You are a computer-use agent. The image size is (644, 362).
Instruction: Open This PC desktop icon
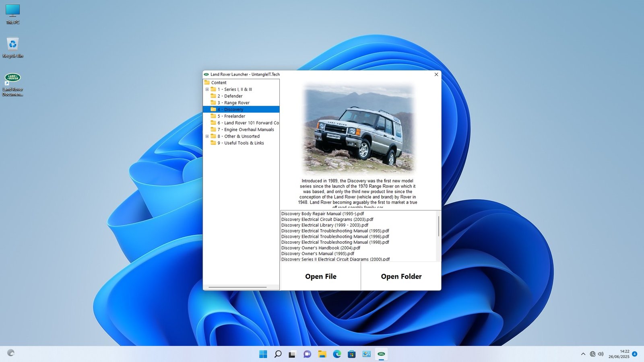12,14
